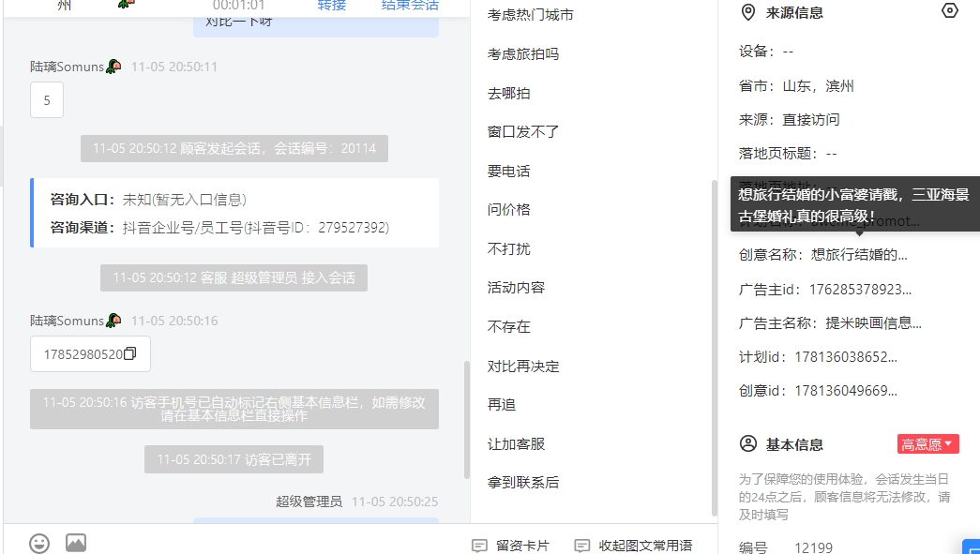This screenshot has width=980, height=554.
Task: Open the image upload icon
Action: [76, 543]
